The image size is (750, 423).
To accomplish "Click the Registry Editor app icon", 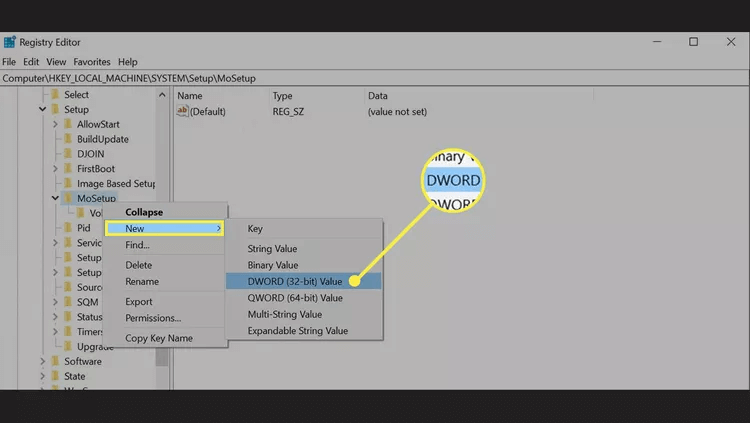I will tap(10, 42).
